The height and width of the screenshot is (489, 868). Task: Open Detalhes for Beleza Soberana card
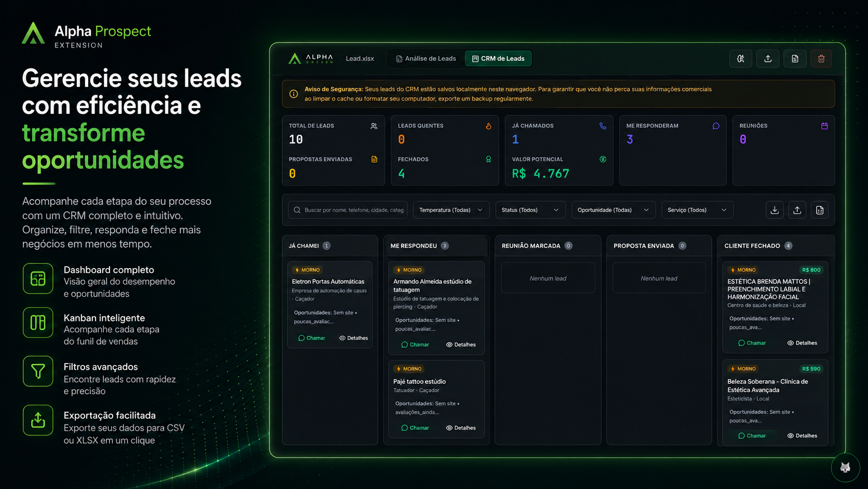802,435
